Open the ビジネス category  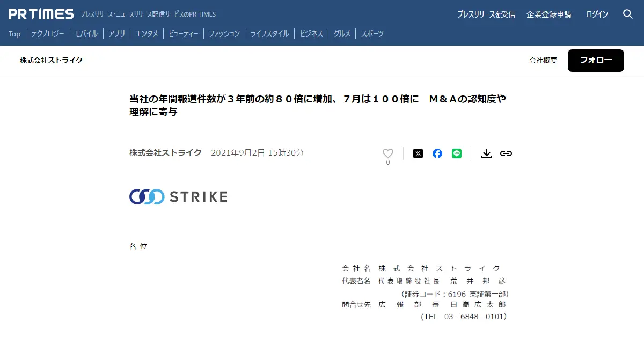(311, 34)
